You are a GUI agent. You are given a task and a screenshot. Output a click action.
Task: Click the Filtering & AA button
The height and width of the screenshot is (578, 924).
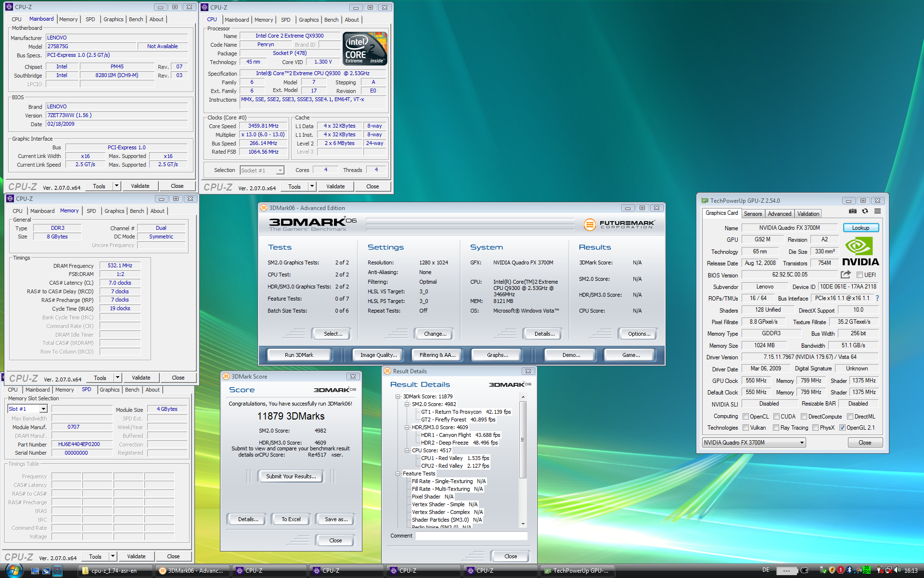[437, 355]
